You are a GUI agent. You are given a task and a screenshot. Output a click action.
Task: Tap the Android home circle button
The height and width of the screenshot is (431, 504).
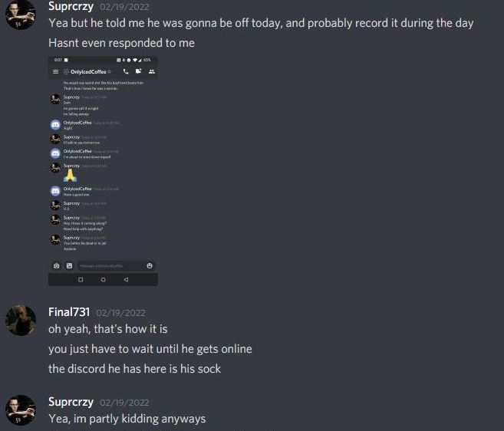104,280
